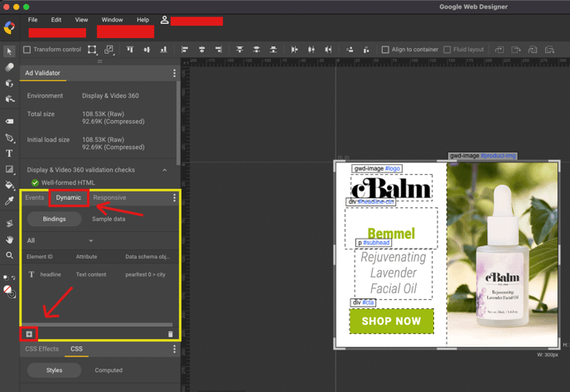Screen dimensions: 570x392
Task: Select the Hand pan tool
Action: point(9,240)
